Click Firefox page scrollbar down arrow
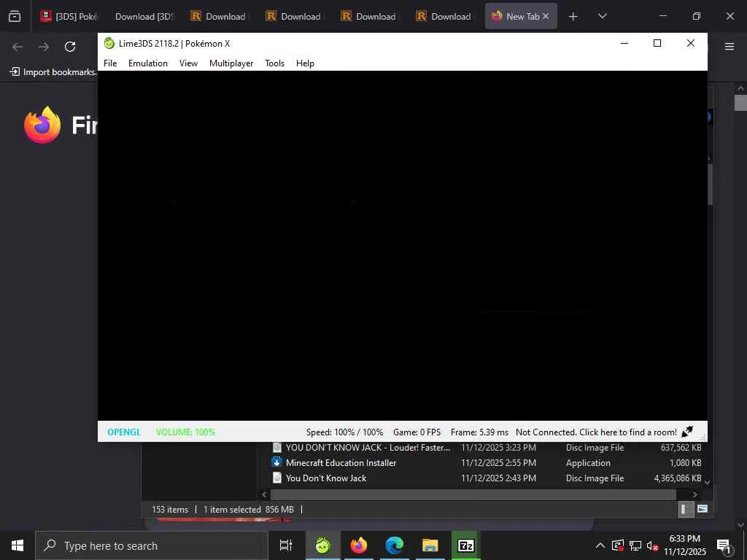 pyautogui.click(x=740, y=525)
